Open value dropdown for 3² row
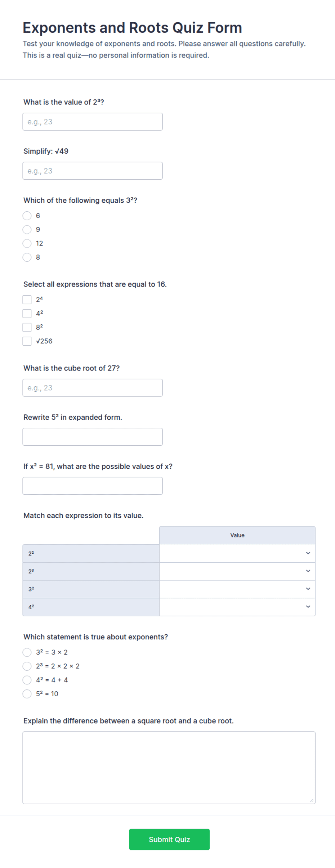 pyautogui.click(x=237, y=589)
